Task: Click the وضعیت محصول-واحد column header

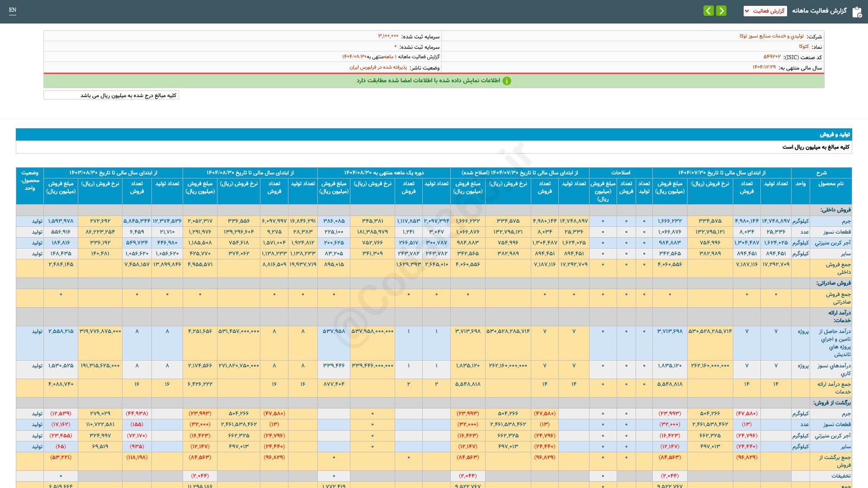Action: [30, 180]
